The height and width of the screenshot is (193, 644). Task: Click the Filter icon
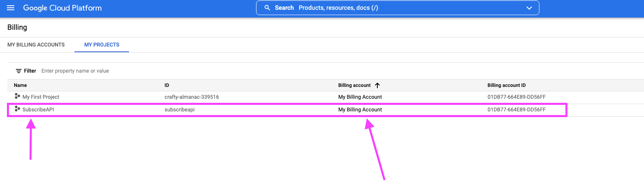19,71
